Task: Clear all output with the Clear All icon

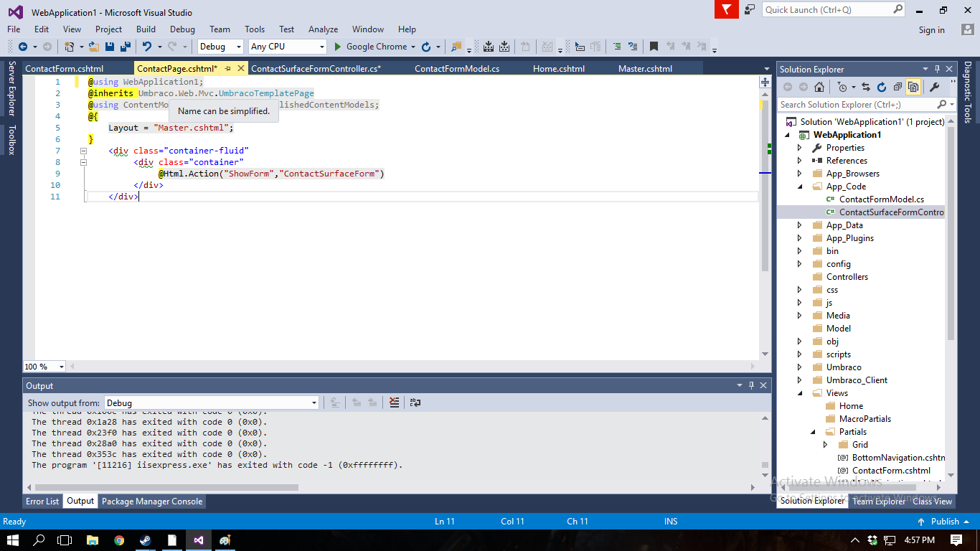Action: pos(394,402)
